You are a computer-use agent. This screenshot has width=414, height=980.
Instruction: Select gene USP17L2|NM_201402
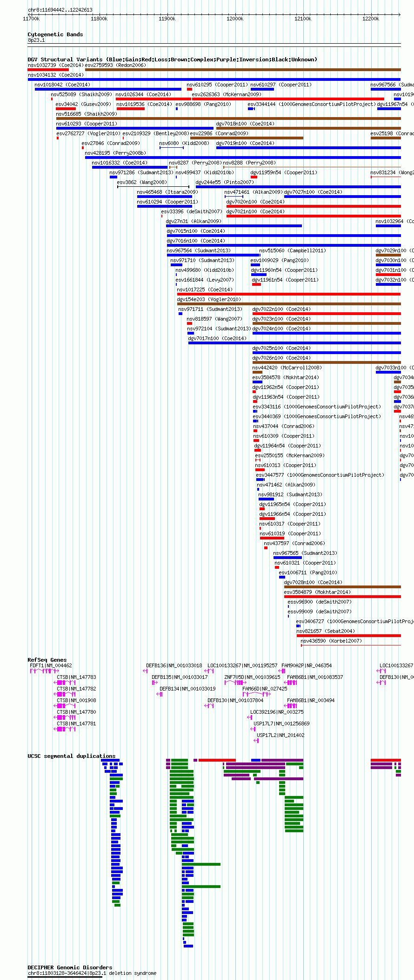pos(280,735)
